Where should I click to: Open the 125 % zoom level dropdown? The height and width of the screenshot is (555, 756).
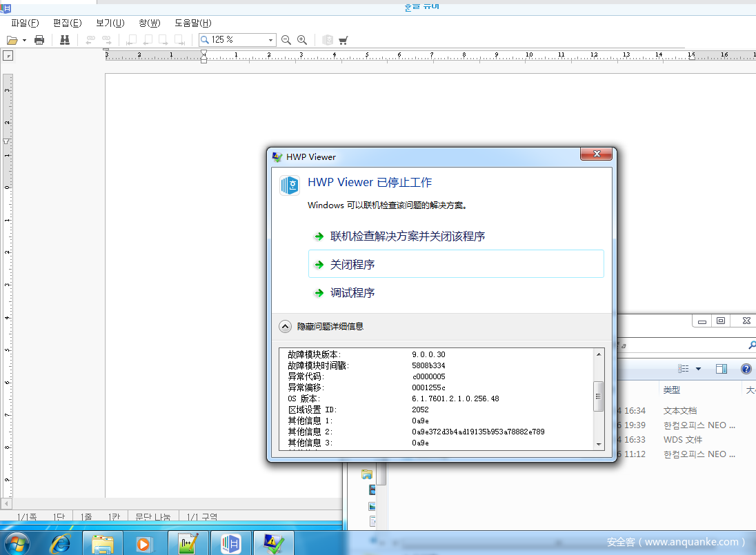[x=270, y=40]
